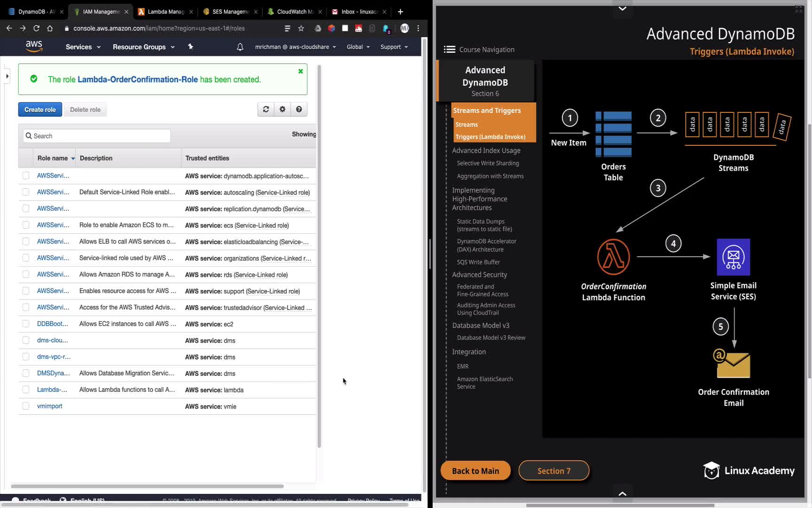
Task: Open the pin shortcuts icon in AWS navbar
Action: pos(190,47)
